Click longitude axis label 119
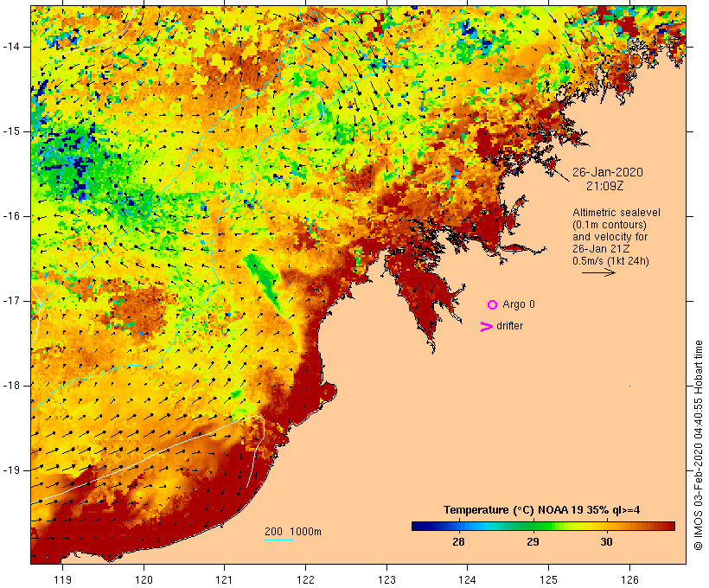The height and width of the screenshot is (588, 709). pos(62,579)
